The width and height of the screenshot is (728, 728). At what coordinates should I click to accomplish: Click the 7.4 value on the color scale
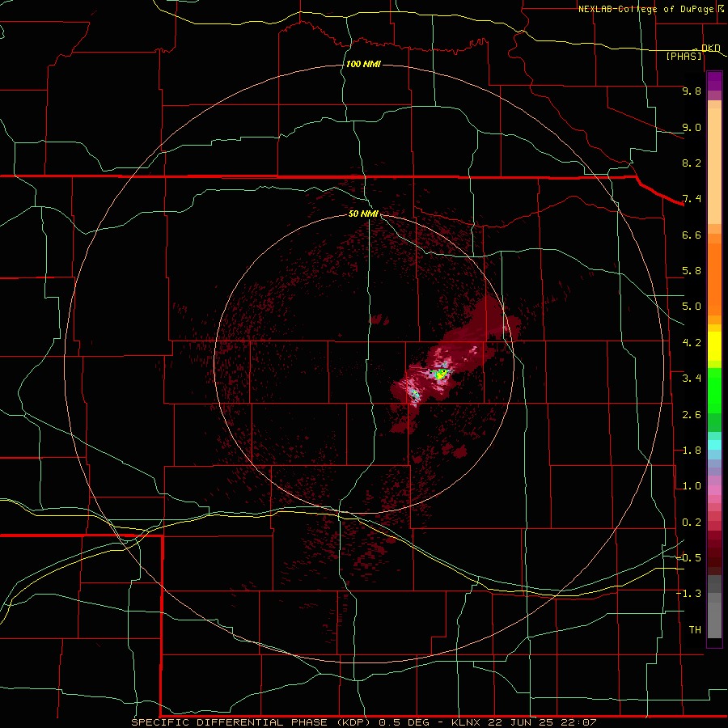point(692,199)
